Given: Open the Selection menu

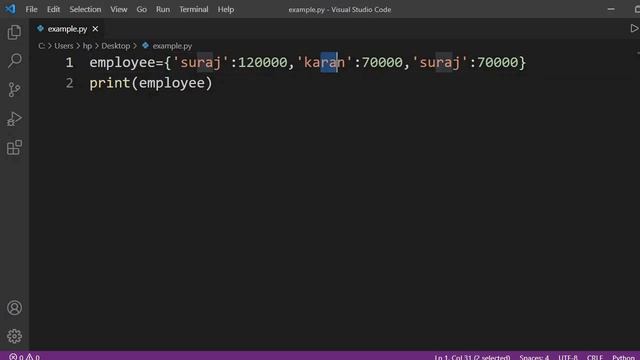Looking at the screenshot, I should (x=85, y=9).
